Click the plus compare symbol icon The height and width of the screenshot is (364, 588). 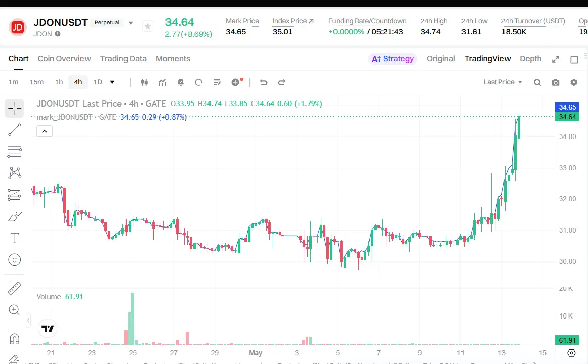(x=236, y=82)
